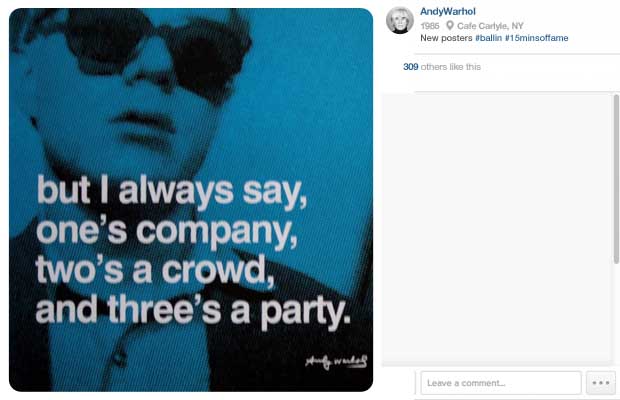Viewport: 620px width, 400px height.
Task: Focus the 'Leave a comment...' field
Action: pos(501,383)
